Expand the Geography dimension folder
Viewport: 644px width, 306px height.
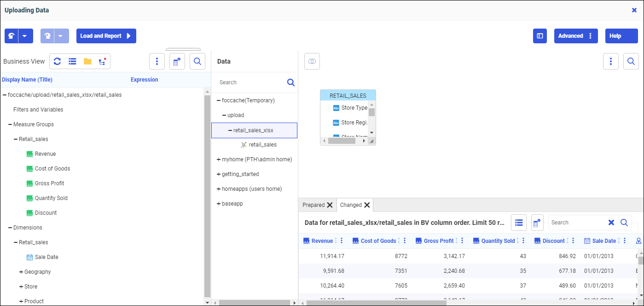(21, 272)
